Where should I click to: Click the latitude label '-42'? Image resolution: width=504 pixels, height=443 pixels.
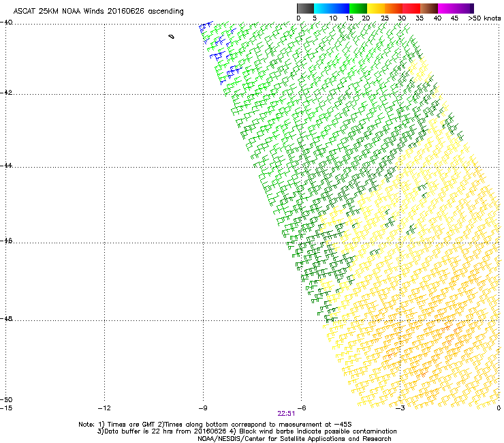pyautogui.click(x=6, y=93)
